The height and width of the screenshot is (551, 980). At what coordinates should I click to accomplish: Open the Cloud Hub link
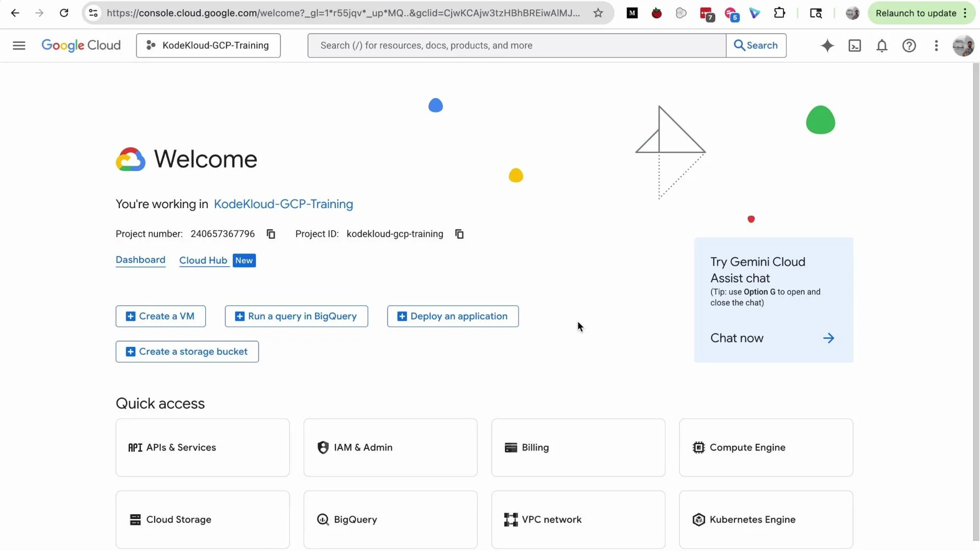[x=203, y=261]
